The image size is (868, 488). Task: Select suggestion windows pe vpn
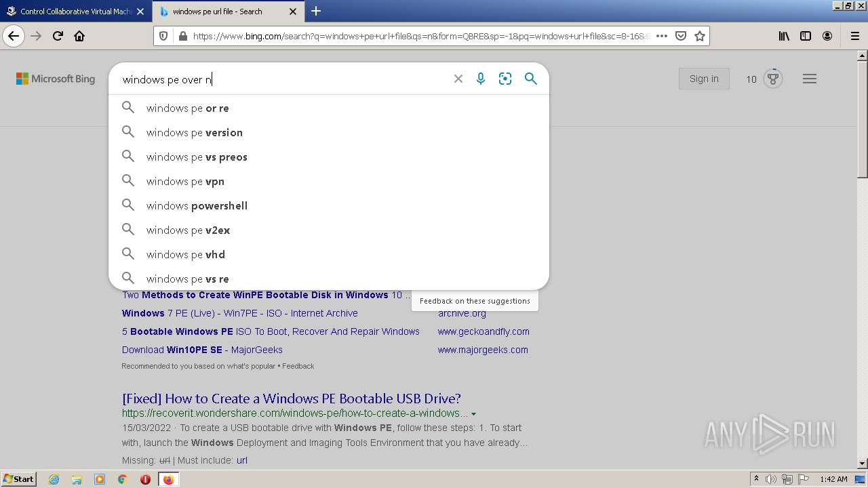tap(329, 181)
